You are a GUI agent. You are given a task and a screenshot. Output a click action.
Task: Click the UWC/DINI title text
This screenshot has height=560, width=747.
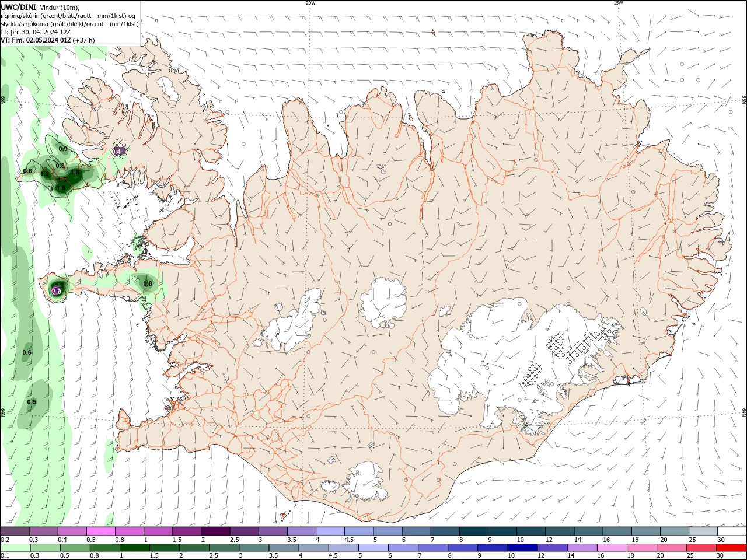pyautogui.click(x=18, y=7)
